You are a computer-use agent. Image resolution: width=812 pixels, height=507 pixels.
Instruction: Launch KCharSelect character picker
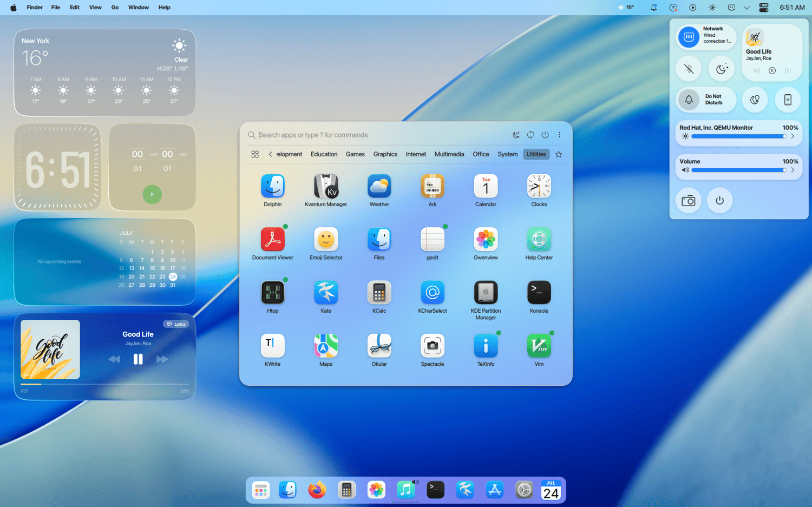pyautogui.click(x=433, y=293)
